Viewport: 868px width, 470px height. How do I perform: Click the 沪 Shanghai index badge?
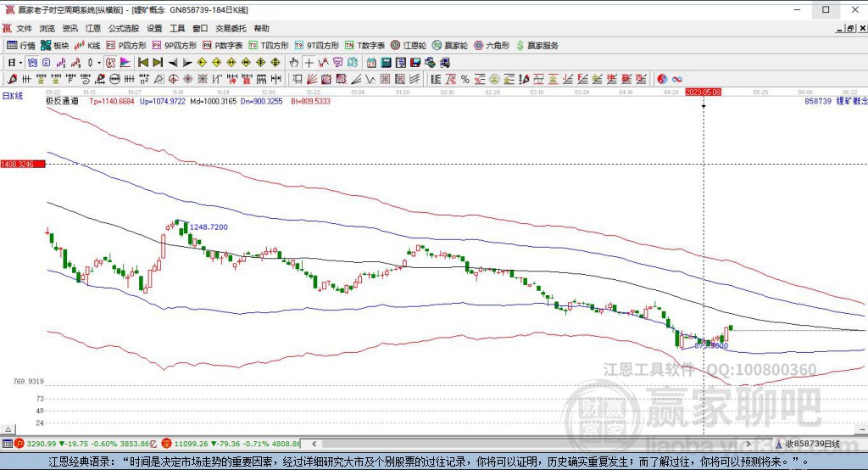click(x=19, y=444)
